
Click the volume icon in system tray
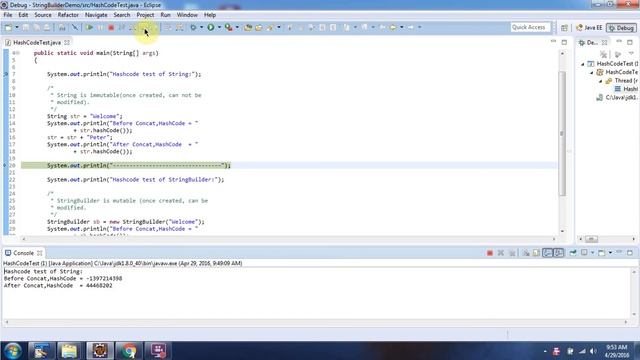(593, 351)
